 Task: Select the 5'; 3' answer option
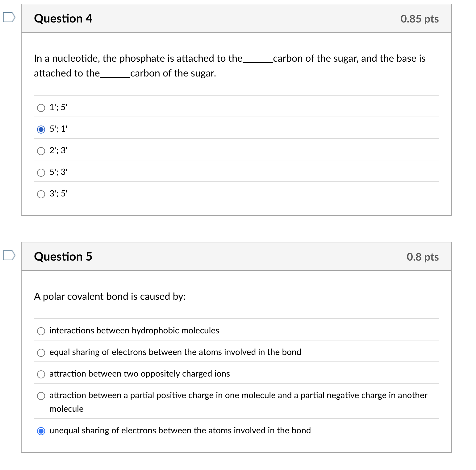pyautogui.click(x=41, y=172)
